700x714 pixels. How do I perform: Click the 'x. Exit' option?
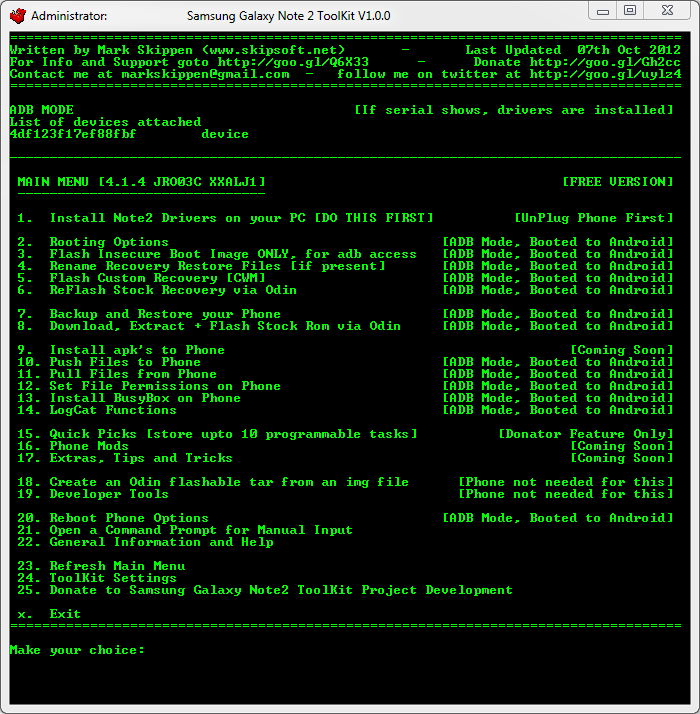pyautogui.click(x=49, y=614)
